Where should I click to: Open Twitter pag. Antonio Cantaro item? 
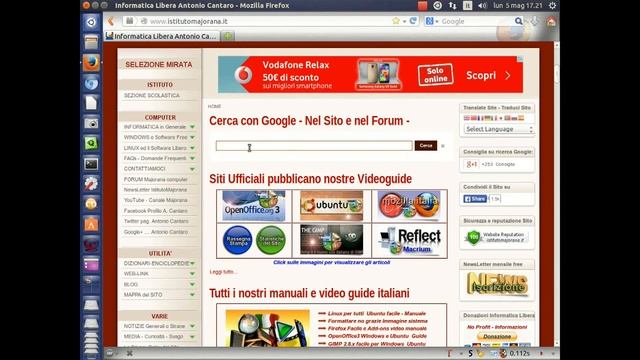(x=156, y=221)
